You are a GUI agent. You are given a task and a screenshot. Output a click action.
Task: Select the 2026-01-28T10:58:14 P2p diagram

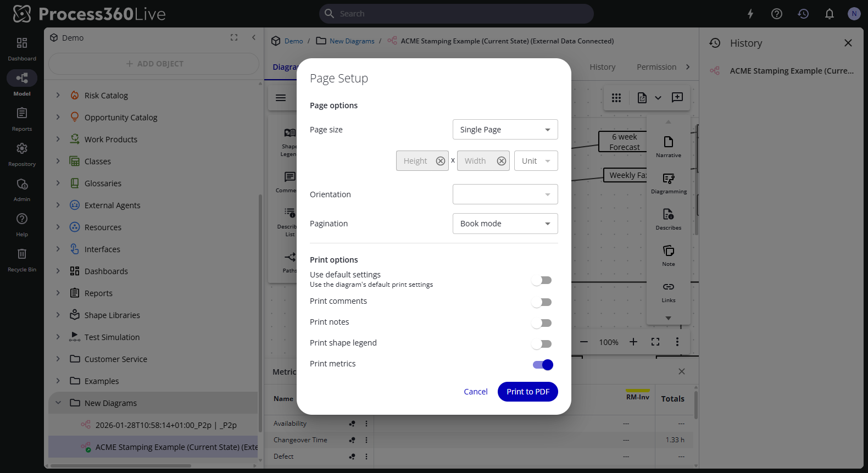coord(166,425)
